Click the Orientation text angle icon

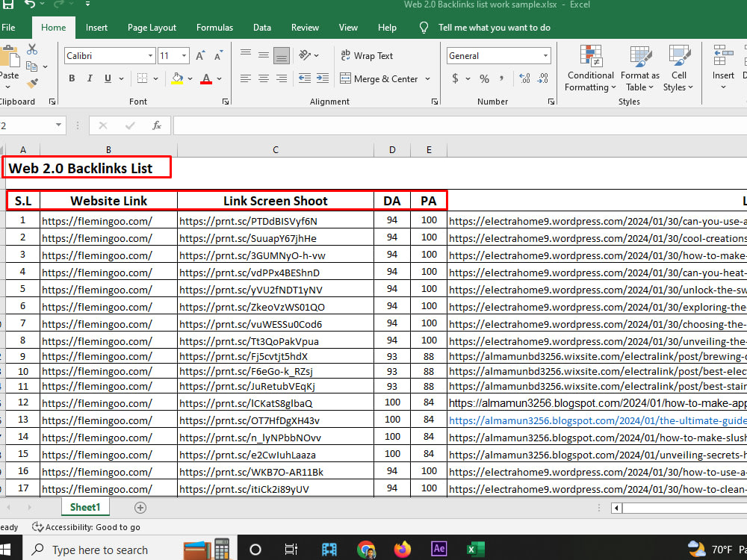point(305,55)
